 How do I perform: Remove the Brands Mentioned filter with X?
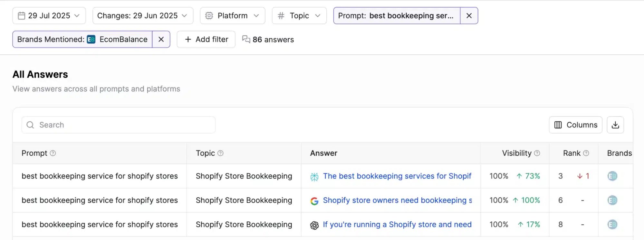click(161, 39)
